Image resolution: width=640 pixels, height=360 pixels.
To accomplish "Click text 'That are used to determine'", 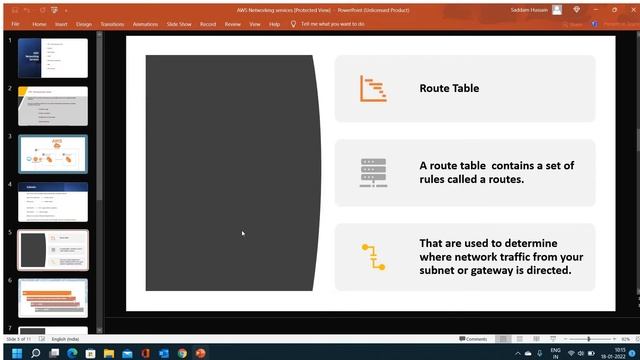I will tap(488, 243).
